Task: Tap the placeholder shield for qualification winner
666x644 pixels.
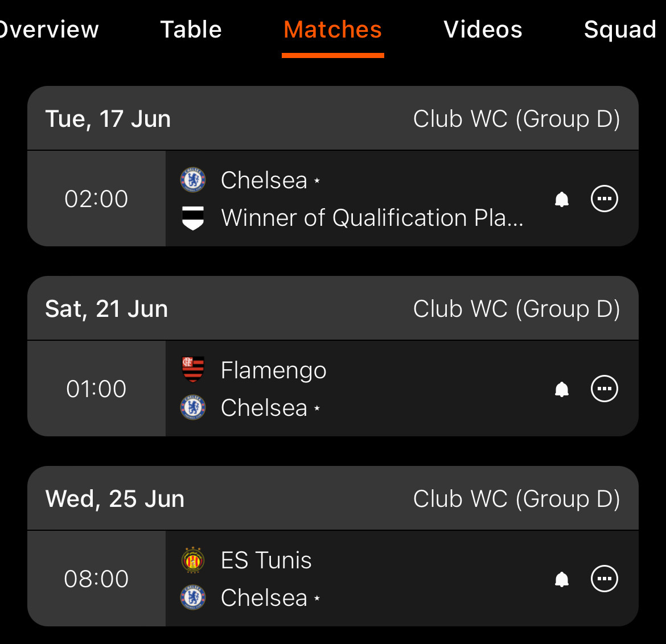Action: pyautogui.click(x=193, y=218)
